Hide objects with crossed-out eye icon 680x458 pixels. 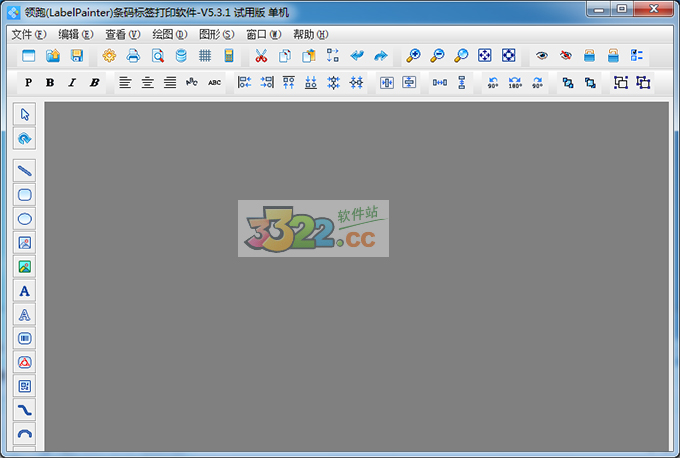pyautogui.click(x=566, y=56)
